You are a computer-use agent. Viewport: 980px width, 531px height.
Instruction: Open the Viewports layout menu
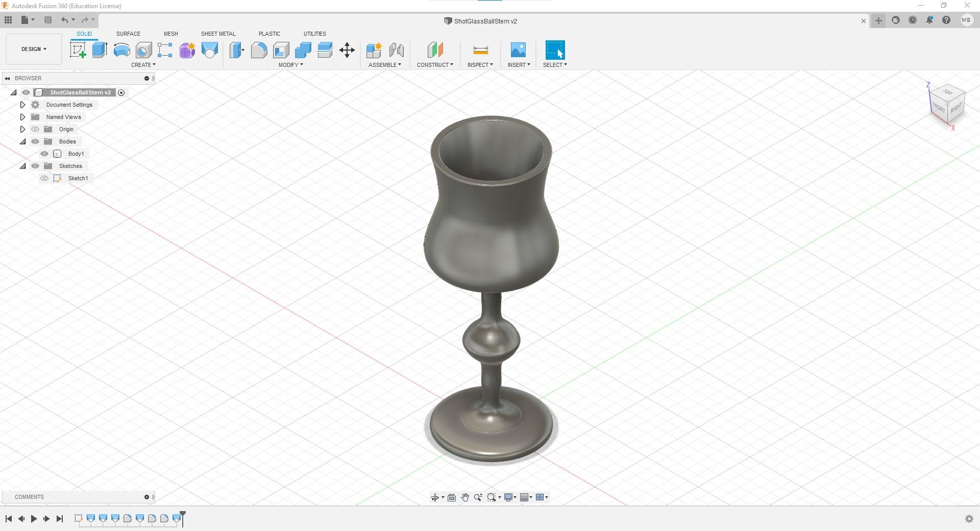(x=540, y=497)
